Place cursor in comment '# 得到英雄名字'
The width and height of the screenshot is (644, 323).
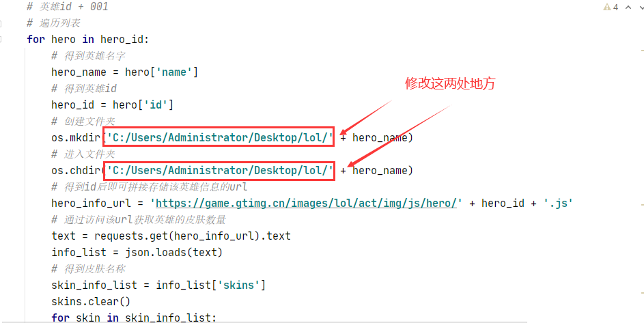pos(88,56)
